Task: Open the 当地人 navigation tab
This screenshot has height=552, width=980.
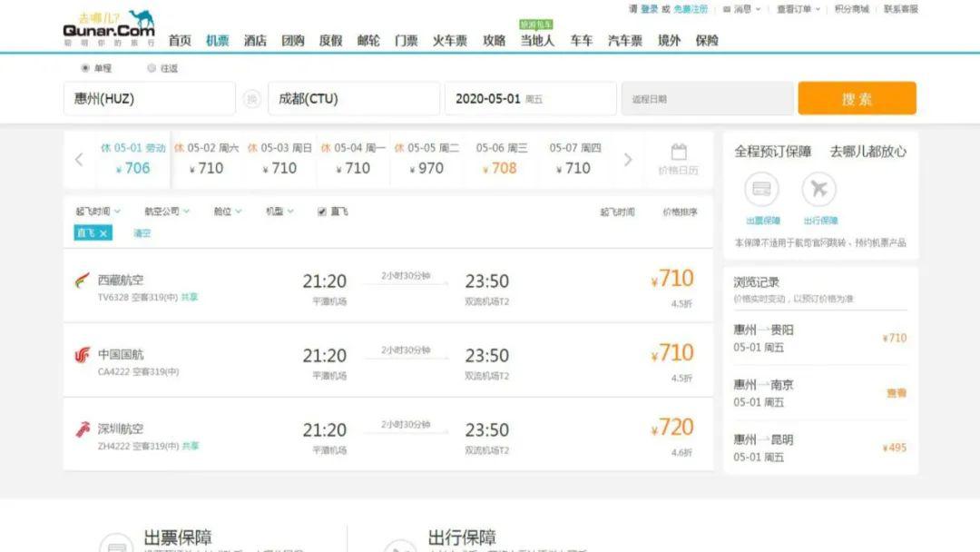Action: click(537, 41)
